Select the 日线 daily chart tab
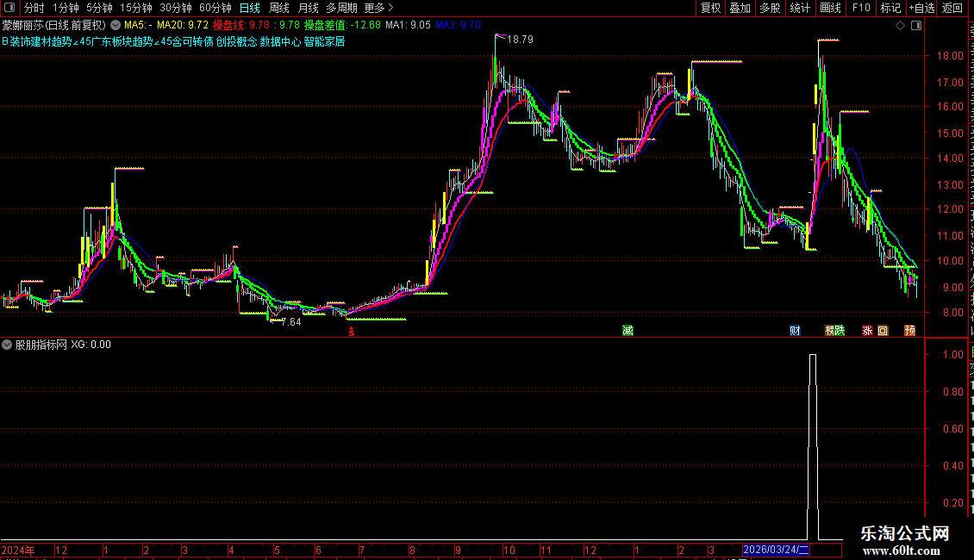Image resolution: width=974 pixels, height=560 pixels. click(250, 8)
